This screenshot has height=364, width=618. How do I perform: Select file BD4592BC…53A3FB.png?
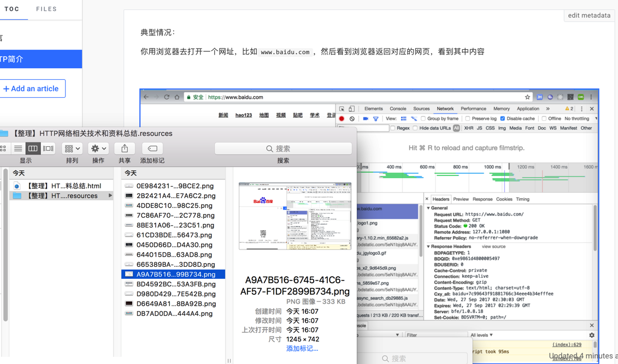[173, 284]
